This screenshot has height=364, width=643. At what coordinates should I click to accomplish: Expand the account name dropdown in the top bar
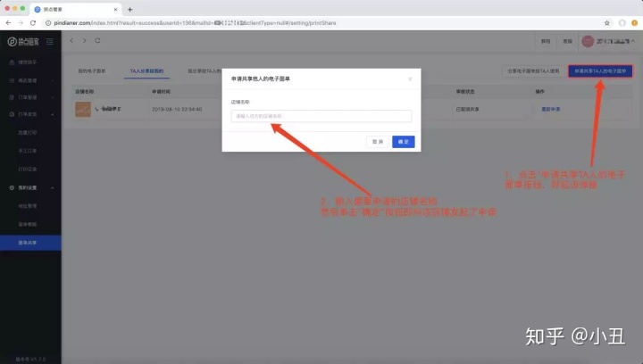point(615,41)
